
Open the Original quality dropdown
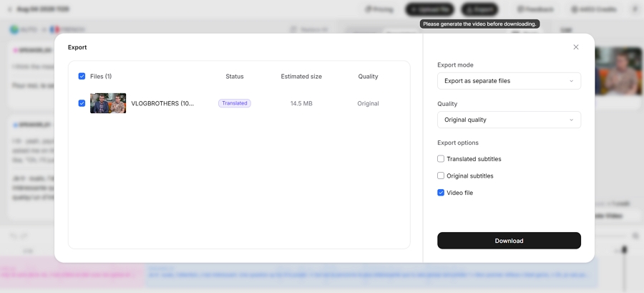click(x=509, y=120)
